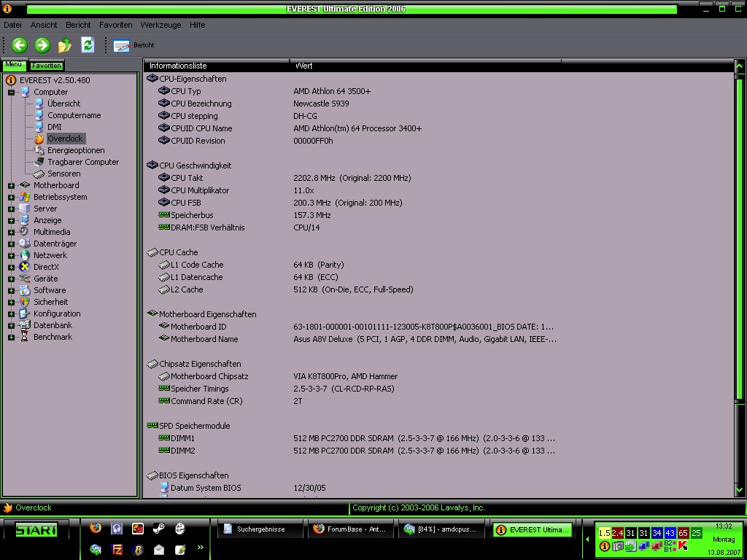Click the Konfiguration tree icon
The width and height of the screenshot is (747, 560).
click(x=25, y=314)
